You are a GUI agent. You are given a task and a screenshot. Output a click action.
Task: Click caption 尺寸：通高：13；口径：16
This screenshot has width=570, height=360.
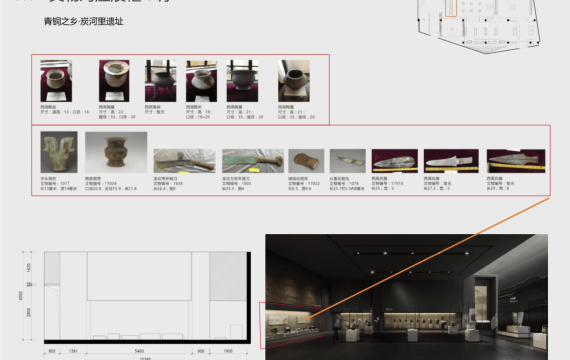click(x=64, y=112)
